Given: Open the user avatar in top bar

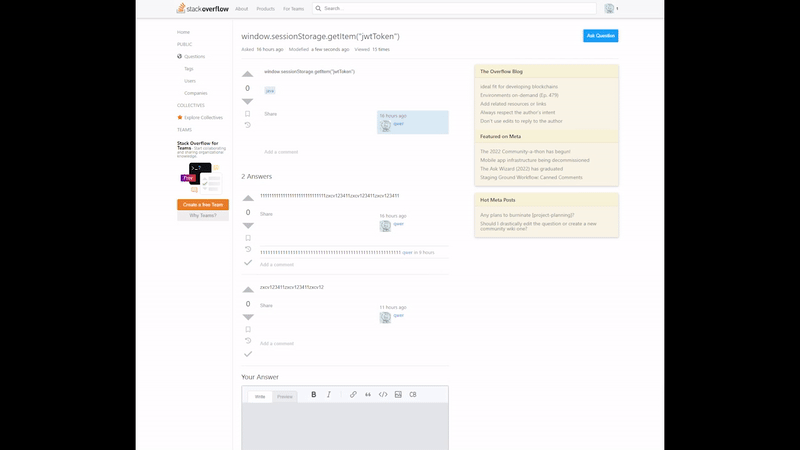Looking at the screenshot, I should coord(609,8).
